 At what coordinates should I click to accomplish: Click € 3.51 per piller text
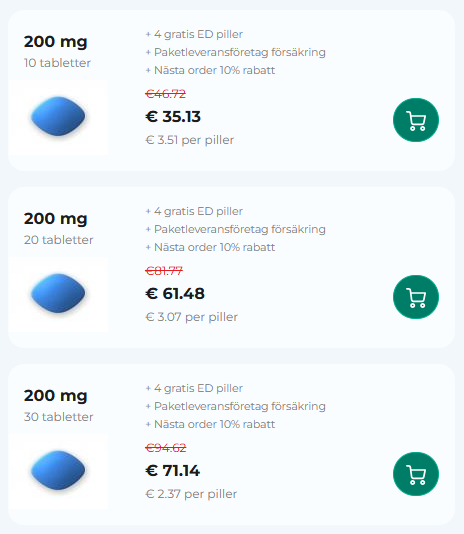(190, 140)
